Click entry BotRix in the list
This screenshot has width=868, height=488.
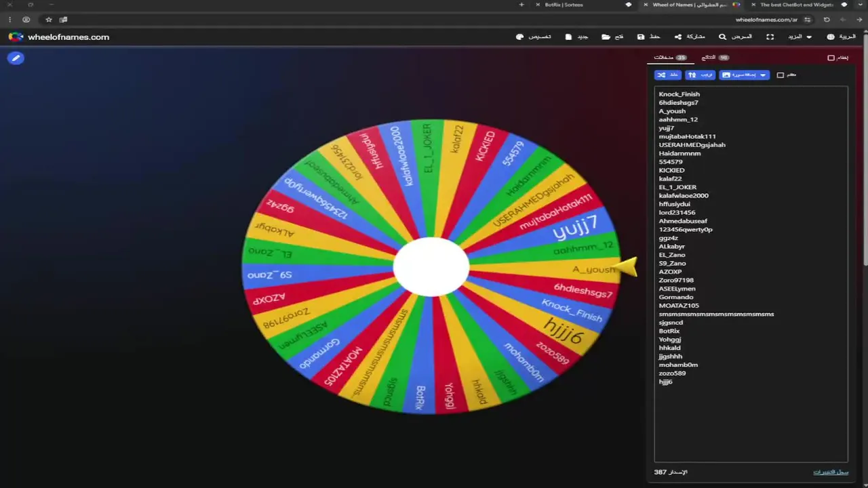pos(669,331)
